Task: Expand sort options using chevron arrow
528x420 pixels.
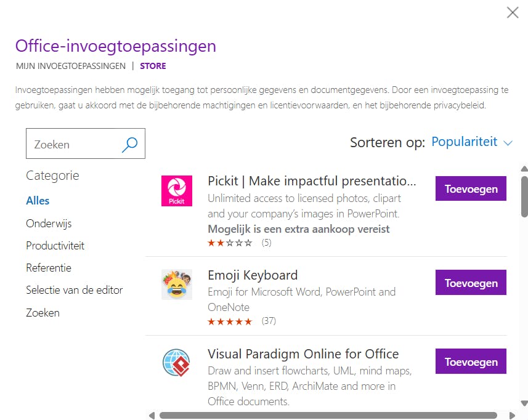Action: (508, 143)
